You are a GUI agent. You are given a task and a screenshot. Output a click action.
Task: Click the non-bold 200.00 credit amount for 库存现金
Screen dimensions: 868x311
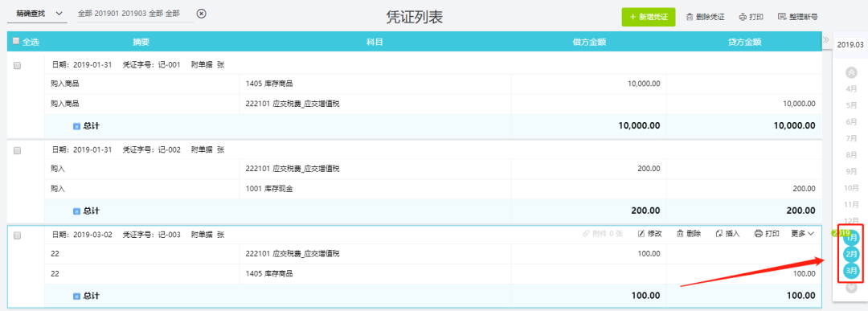click(x=804, y=189)
